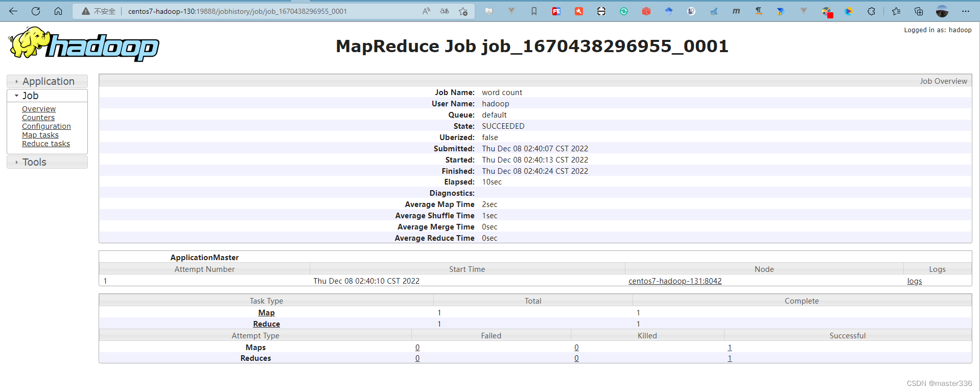Open the Overview link in sidebar
Image resolution: width=980 pixels, height=391 pixels.
[x=39, y=109]
